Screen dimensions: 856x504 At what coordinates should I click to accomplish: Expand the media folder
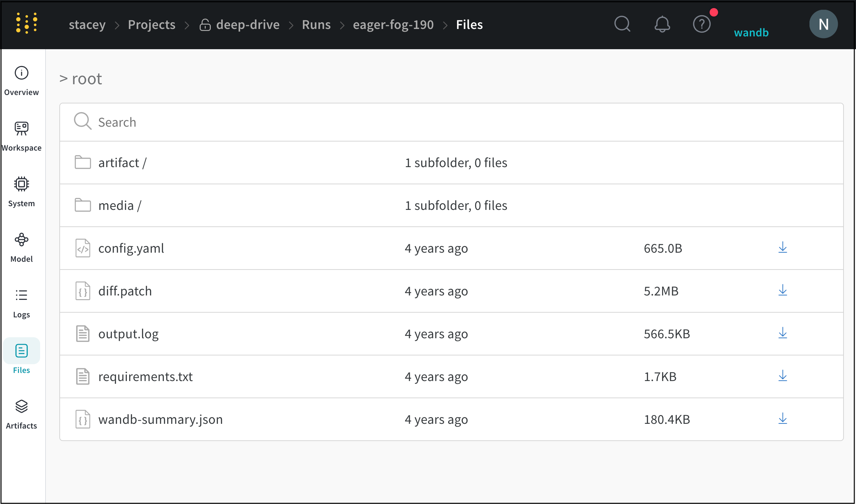(119, 205)
